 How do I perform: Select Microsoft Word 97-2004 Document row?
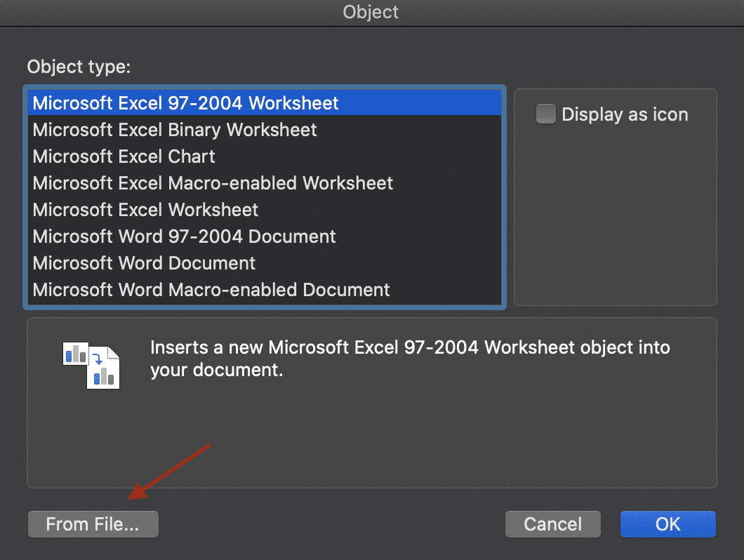tap(265, 236)
